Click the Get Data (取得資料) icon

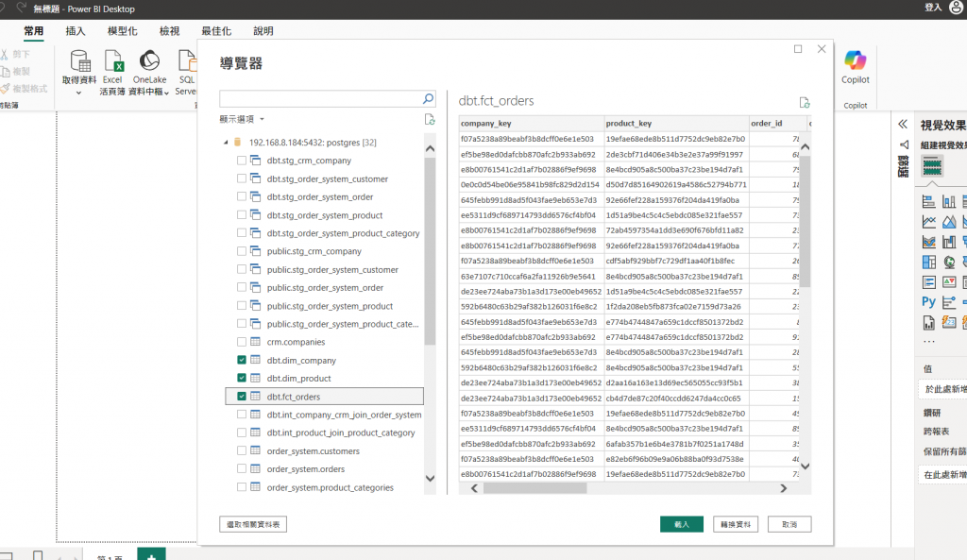[79, 61]
